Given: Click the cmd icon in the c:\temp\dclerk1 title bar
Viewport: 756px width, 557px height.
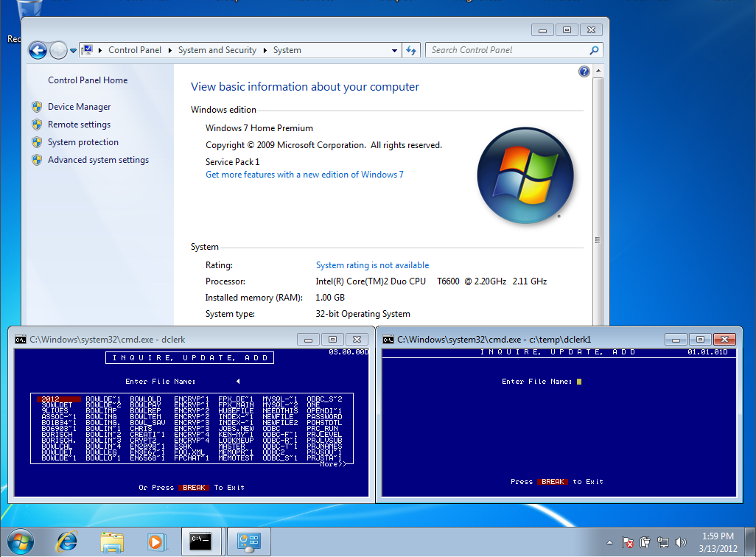Looking at the screenshot, I should (x=388, y=340).
